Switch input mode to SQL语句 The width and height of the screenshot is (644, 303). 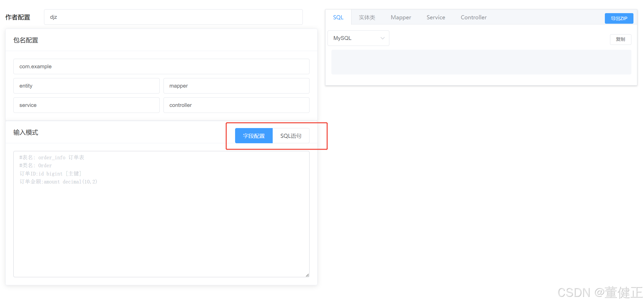coord(291,136)
